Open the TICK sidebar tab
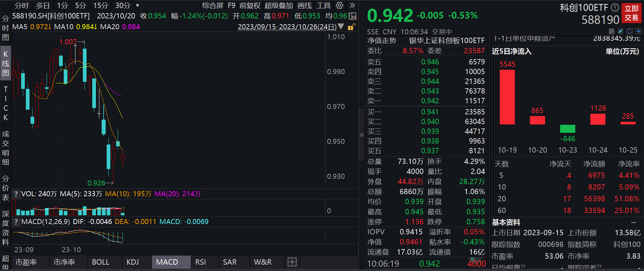The height and width of the screenshot is (271, 644). 5,103
